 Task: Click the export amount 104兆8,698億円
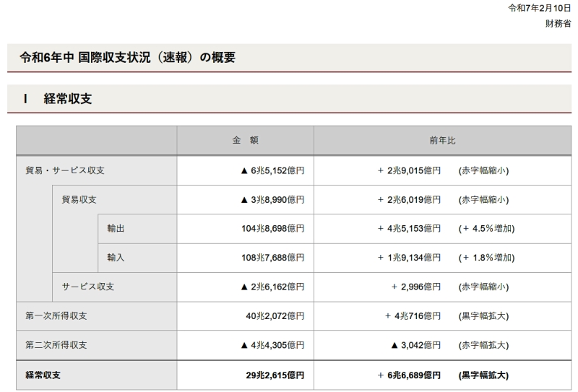pos(274,228)
